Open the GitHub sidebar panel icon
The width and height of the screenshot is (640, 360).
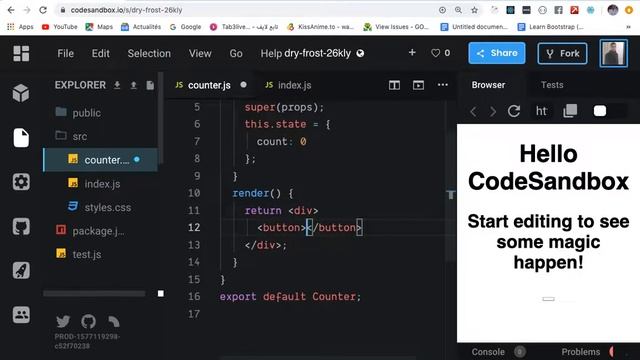(x=21, y=226)
